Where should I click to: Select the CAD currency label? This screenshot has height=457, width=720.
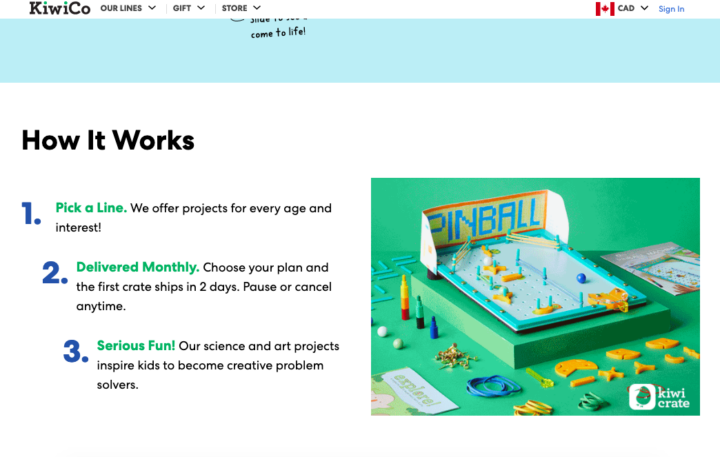click(x=626, y=8)
